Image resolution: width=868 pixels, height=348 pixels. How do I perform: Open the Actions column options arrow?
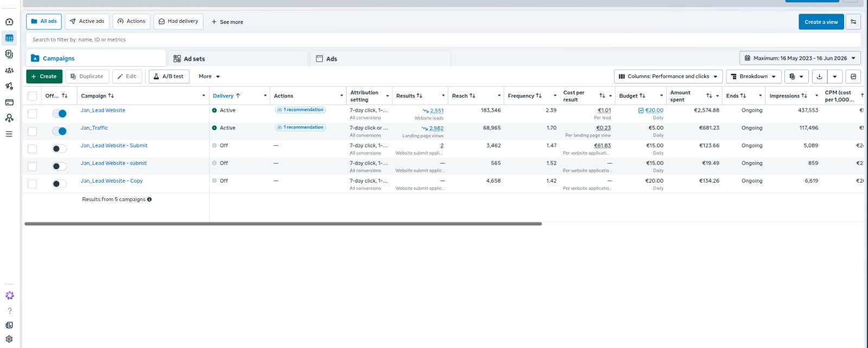pos(342,96)
